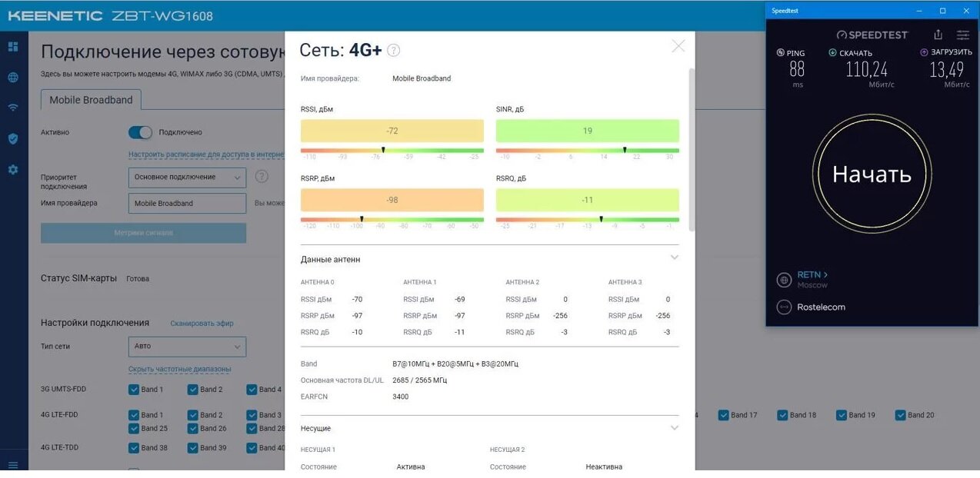Click the help icon next to 4G+
Screen dimensions: 980x478
[393, 51]
